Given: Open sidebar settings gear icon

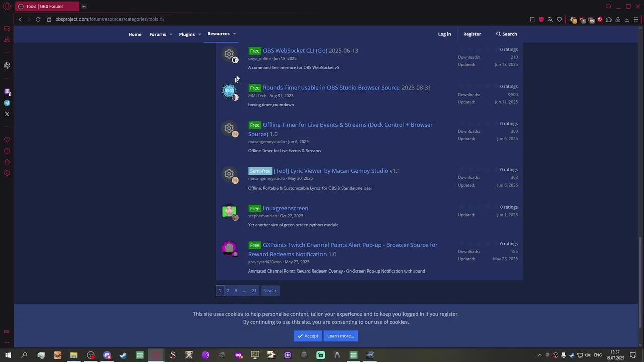Looking at the screenshot, I should click(7, 173).
